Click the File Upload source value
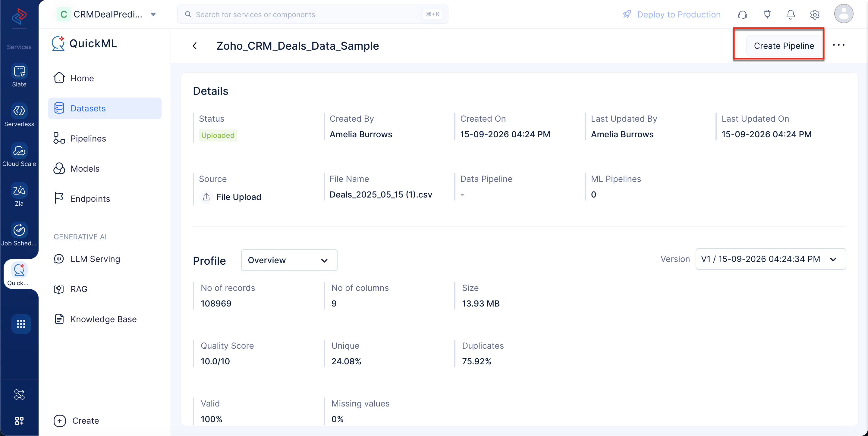This screenshot has width=868, height=436. pyautogui.click(x=239, y=197)
